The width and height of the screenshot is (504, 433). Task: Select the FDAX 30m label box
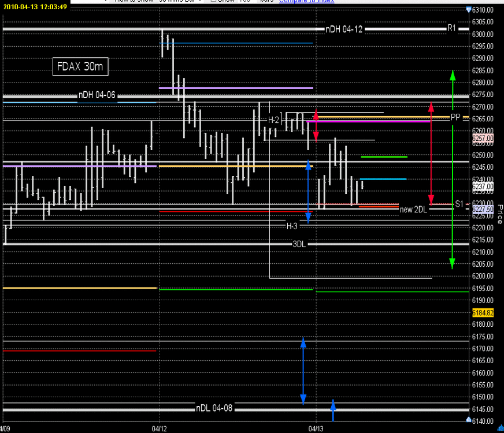point(80,67)
